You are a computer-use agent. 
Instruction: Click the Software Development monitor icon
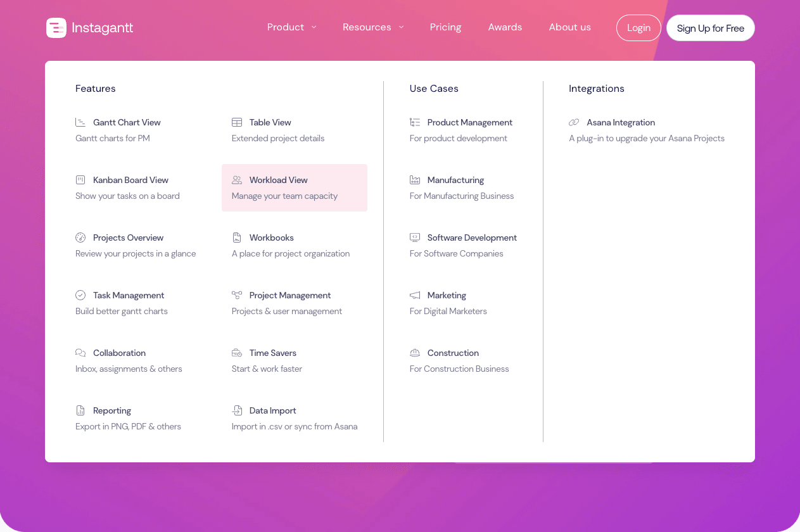coord(415,237)
